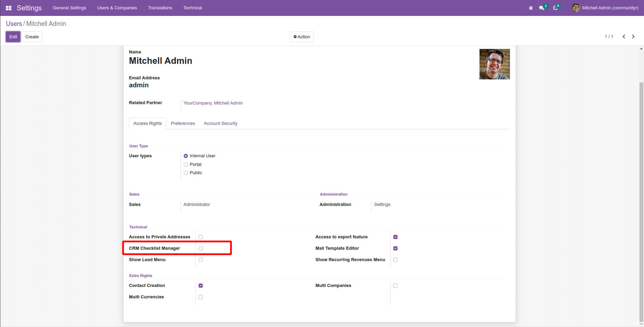Open the Users & Companies menu

coord(117,8)
